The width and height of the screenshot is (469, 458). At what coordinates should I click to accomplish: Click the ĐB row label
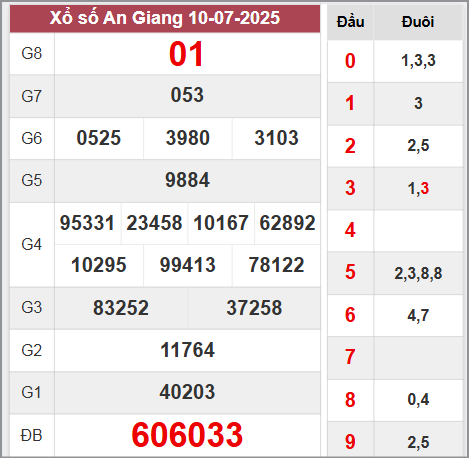(x=32, y=435)
